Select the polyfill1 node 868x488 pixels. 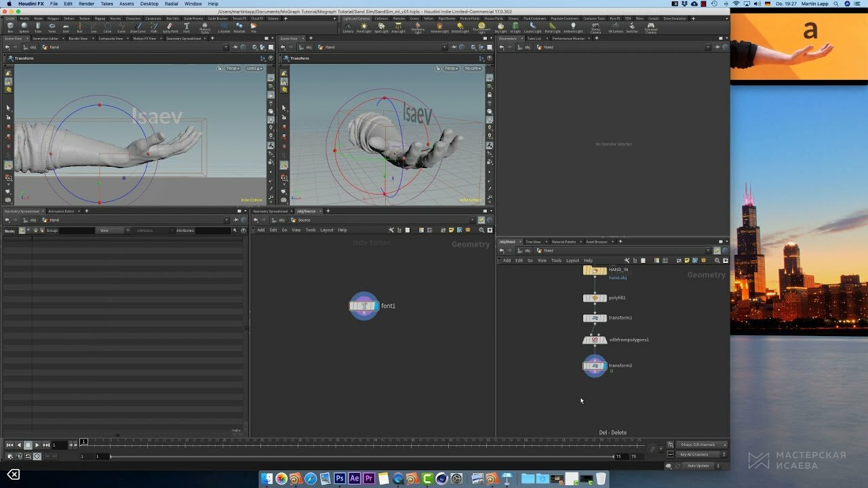595,298
